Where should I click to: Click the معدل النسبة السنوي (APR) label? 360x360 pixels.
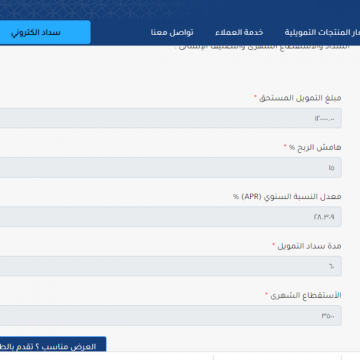287,197
